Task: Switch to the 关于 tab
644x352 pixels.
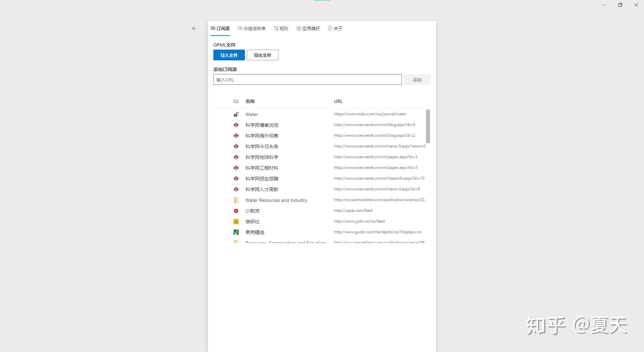Action: pyautogui.click(x=335, y=28)
